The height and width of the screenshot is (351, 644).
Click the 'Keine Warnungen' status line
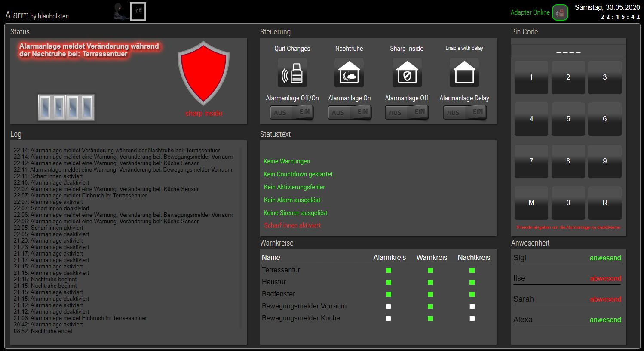coord(287,161)
